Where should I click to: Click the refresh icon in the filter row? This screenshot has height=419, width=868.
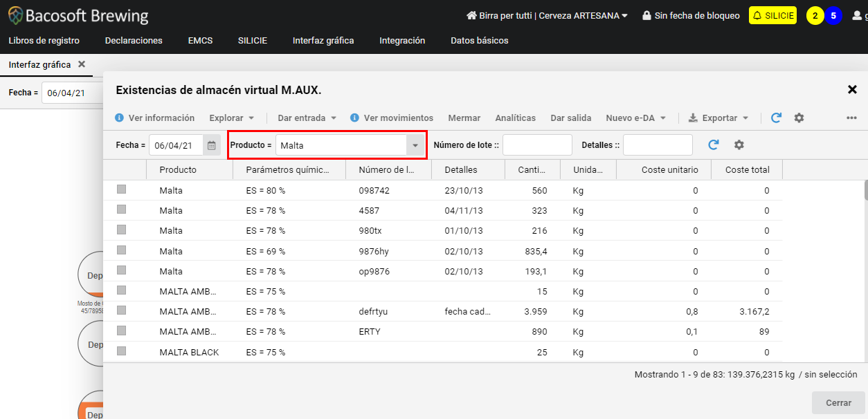(x=714, y=145)
